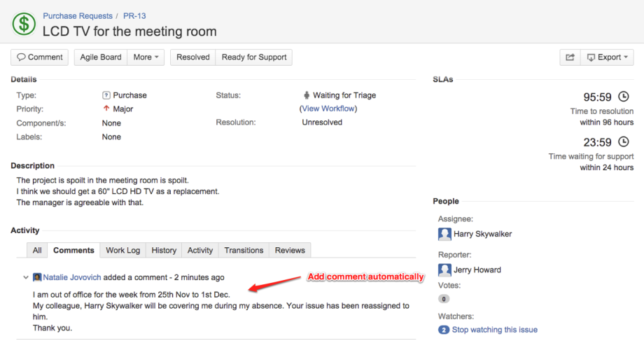
Task: Go to Purchase Requests breadcrumb
Action: [x=77, y=15]
